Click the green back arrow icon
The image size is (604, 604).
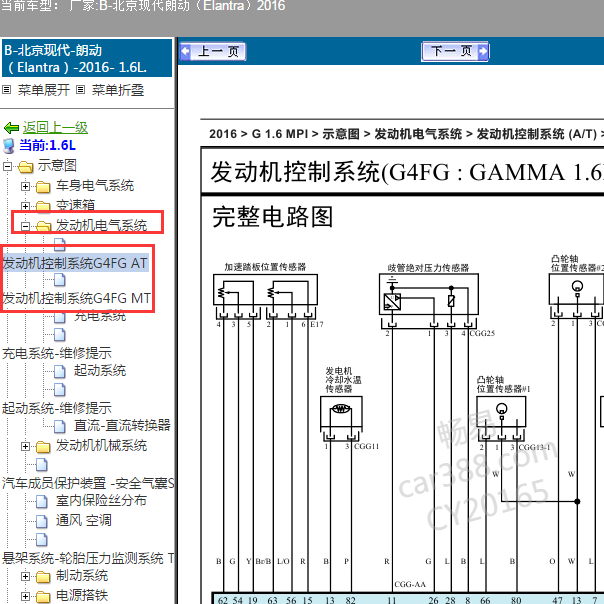pyautogui.click(x=11, y=128)
